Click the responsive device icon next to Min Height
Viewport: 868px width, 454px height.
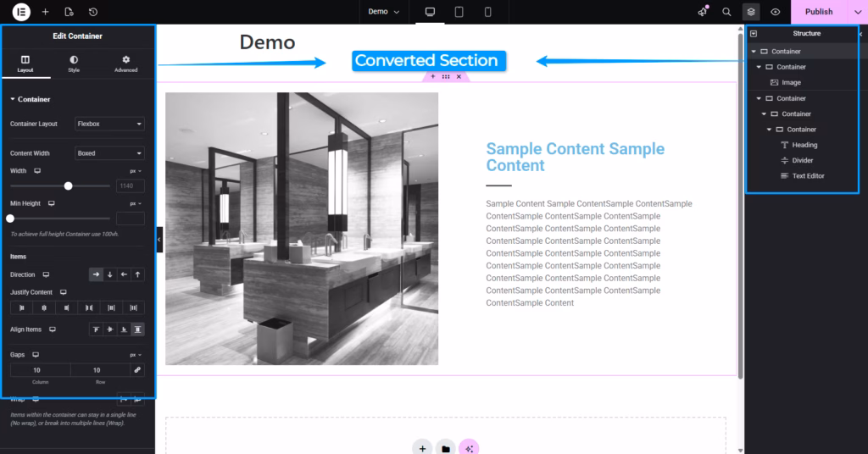(52, 203)
